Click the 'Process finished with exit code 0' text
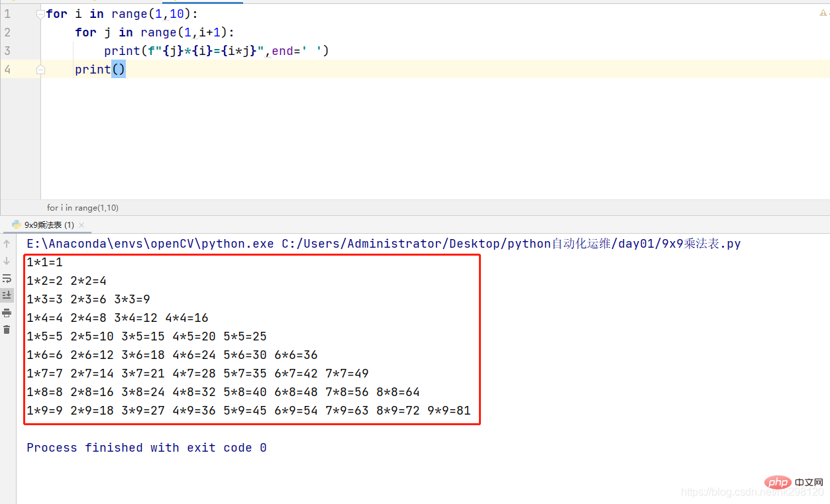This screenshot has width=830, height=504. pyautogui.click(x=146, y=448)
